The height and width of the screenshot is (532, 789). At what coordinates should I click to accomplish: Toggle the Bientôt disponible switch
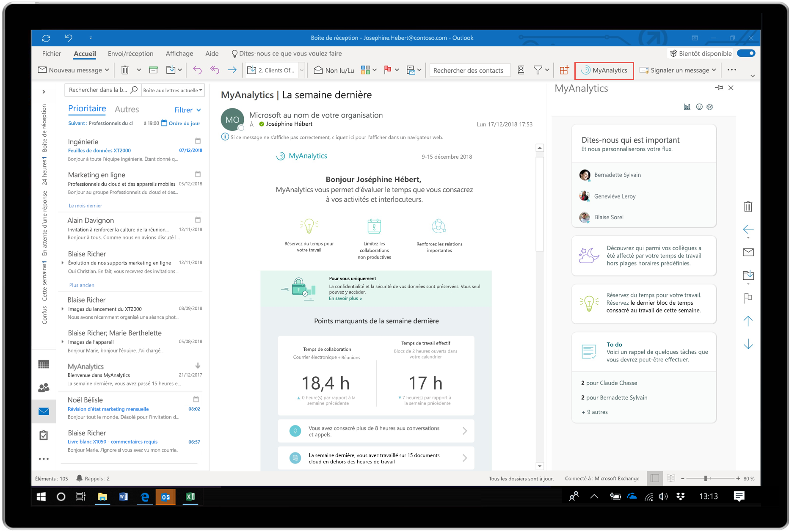(x=746, y=53)
